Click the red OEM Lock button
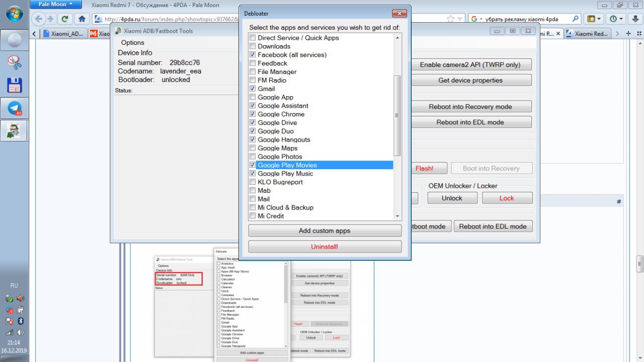The image size is (644, 362). coord(507,198)
